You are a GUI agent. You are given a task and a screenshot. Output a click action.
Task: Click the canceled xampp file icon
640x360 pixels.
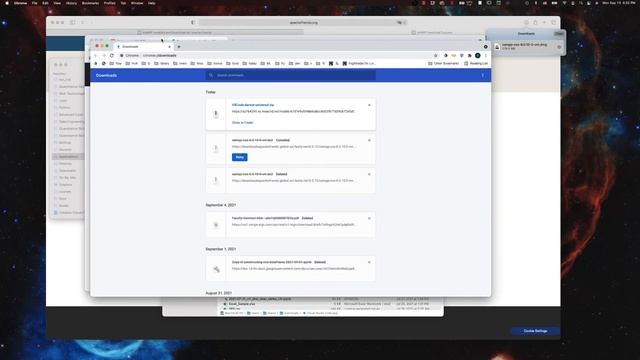coord(216,149)
